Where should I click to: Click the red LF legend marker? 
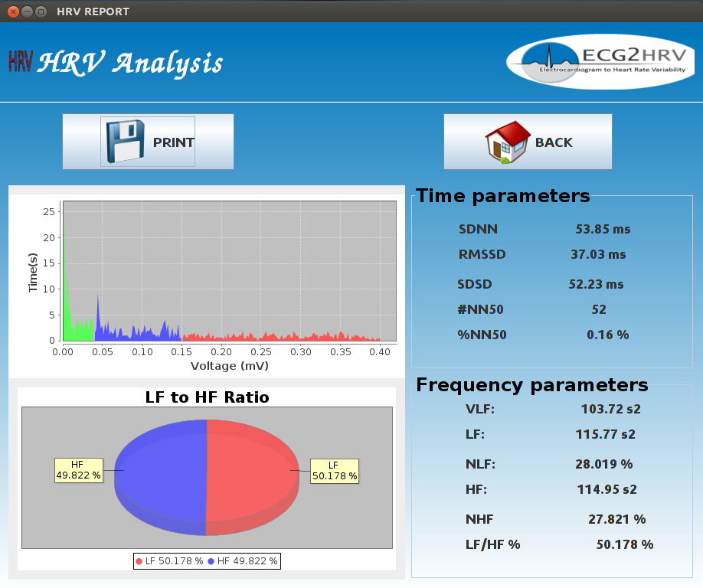(x=139, y=561)
